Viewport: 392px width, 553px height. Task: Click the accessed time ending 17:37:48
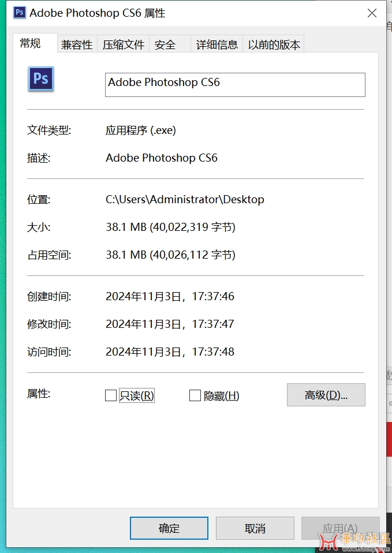170,352
